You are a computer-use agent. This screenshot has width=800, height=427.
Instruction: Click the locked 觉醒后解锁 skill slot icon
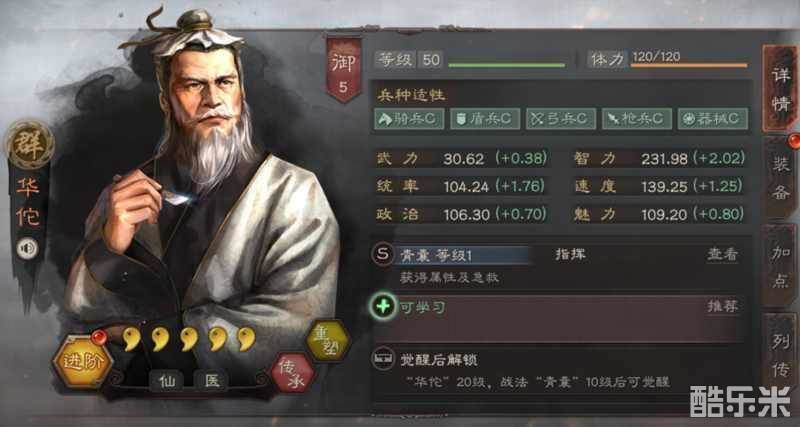click(x=383, y=359)
